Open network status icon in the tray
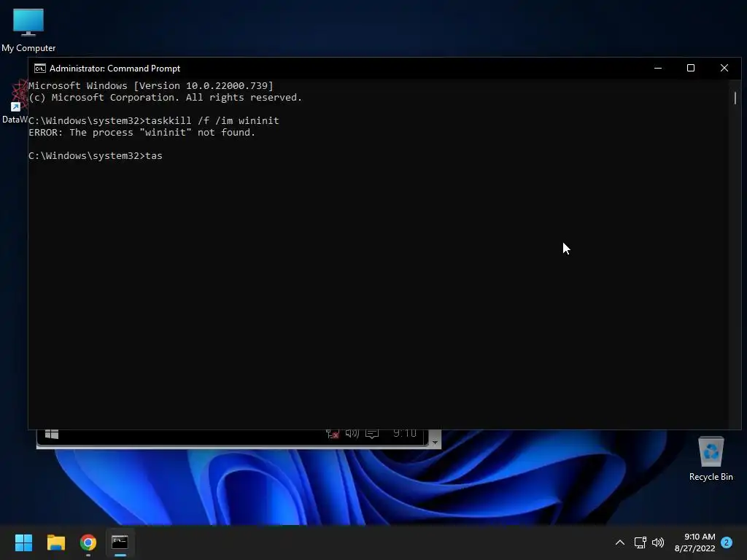This screenshot has height=560, width=747. tap(640, 542)
